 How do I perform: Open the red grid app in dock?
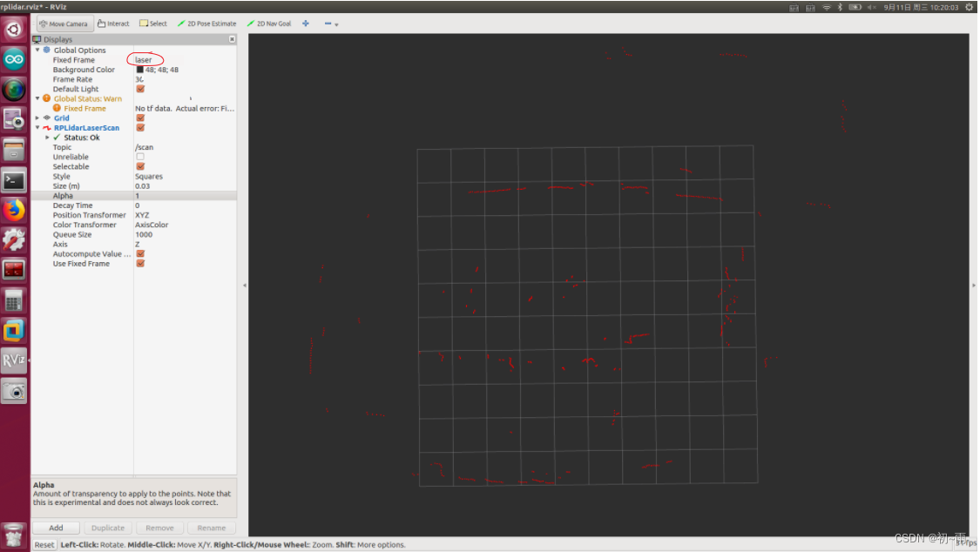coord(14,271)
